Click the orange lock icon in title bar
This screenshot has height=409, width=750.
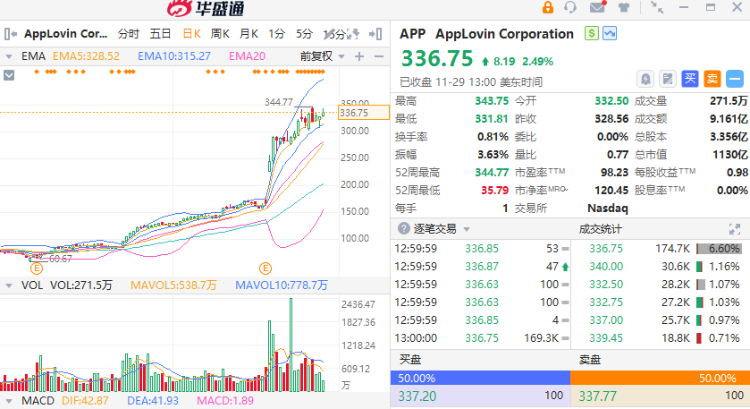tap(548, 7)
